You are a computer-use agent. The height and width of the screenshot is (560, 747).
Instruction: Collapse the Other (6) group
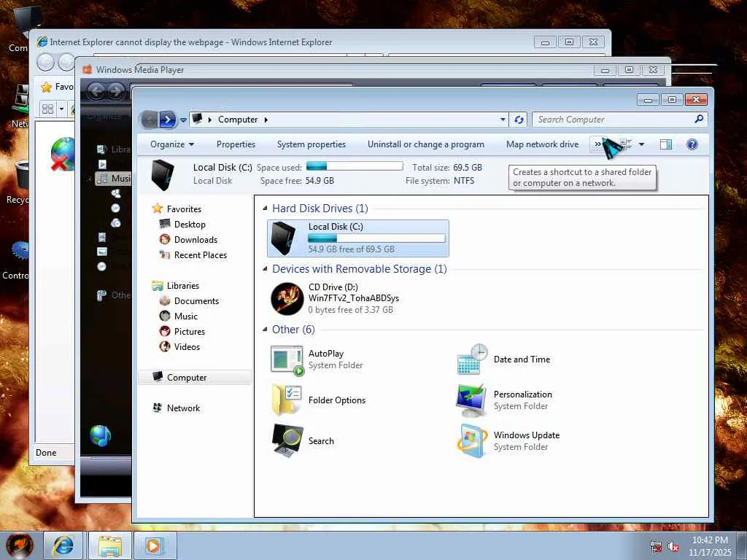click(266, 329)
